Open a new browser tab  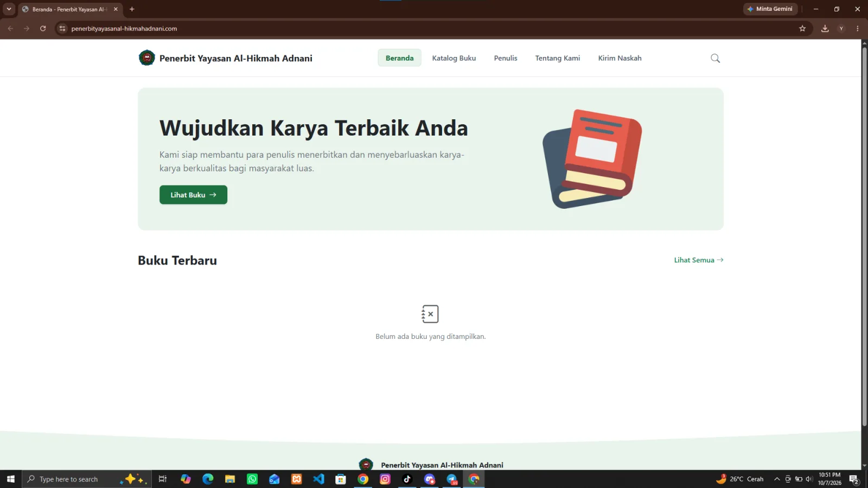132,9
